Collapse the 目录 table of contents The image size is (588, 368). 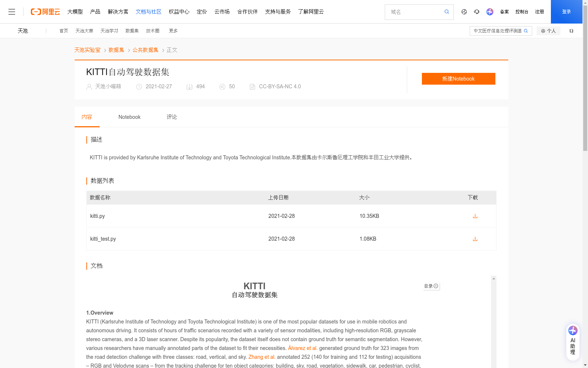(x=431, y=286)
